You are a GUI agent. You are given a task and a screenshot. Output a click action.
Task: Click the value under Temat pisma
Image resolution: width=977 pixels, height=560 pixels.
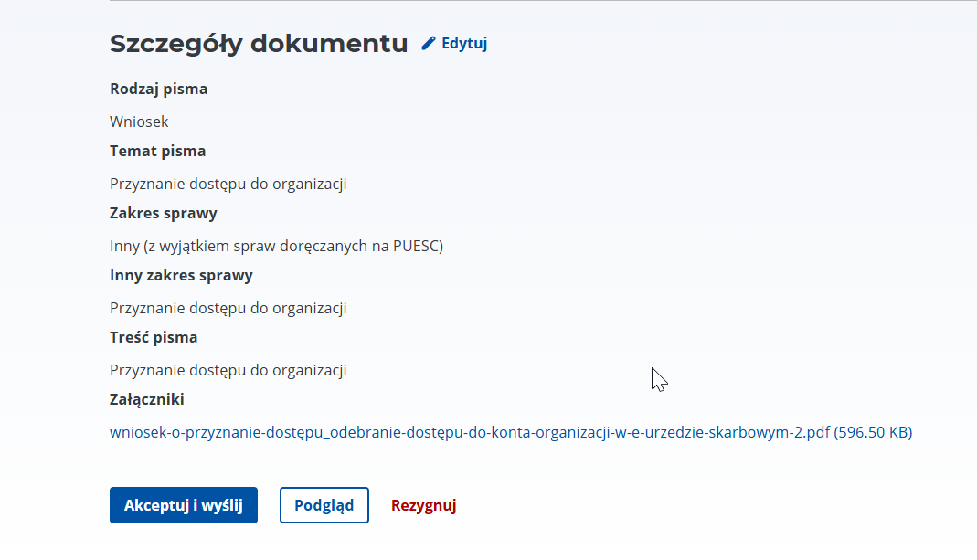click(228, 184)
